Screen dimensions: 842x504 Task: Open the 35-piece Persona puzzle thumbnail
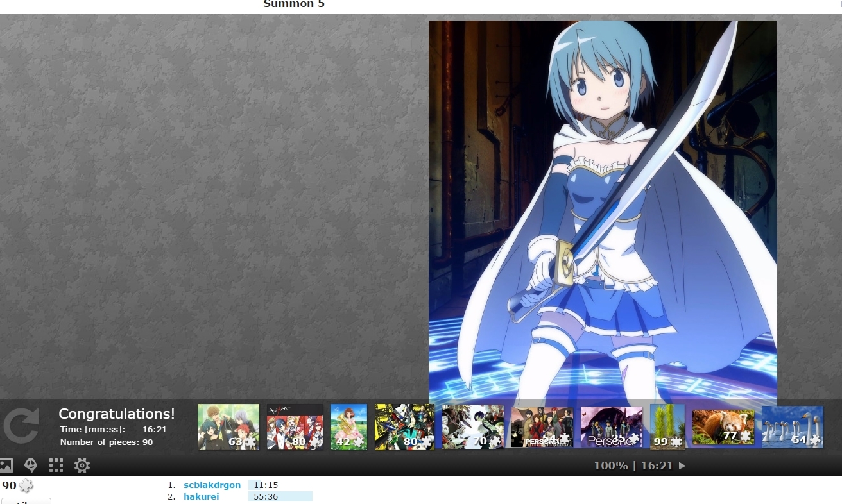click(612, 427)
